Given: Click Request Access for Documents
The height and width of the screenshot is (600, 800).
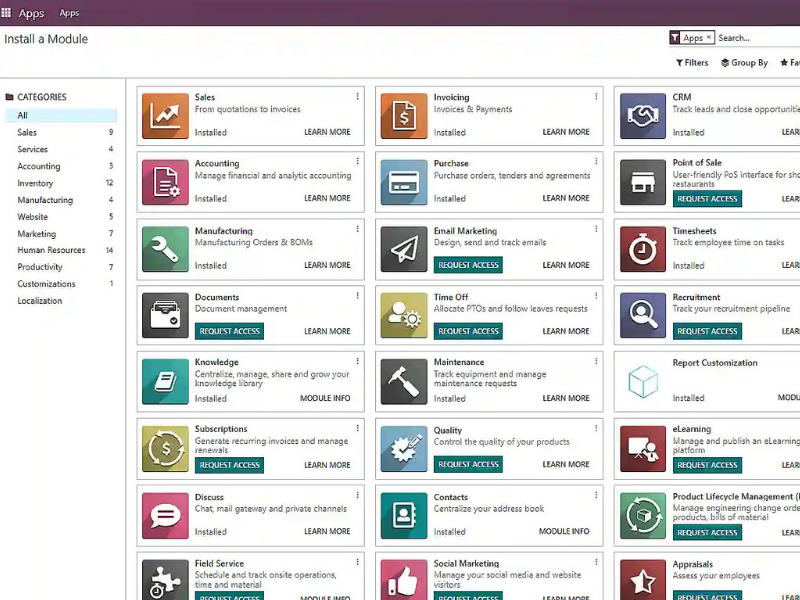Looking at the screenshot, I should (229, 331).
